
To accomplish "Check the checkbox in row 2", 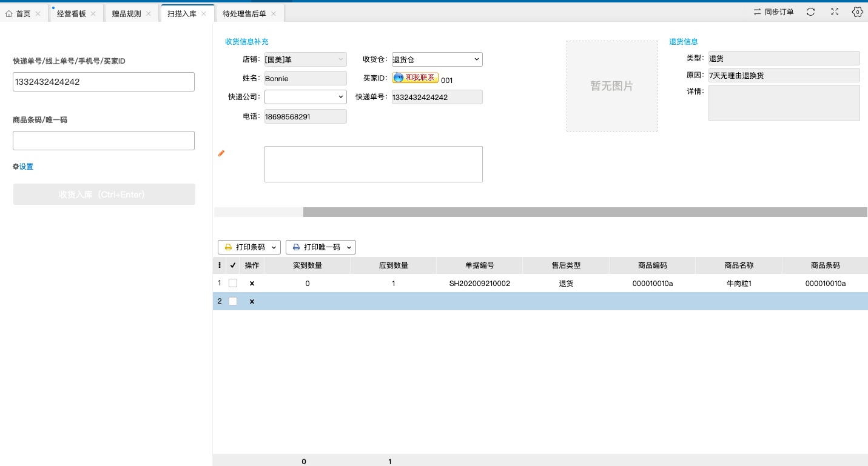I will click(233, 301).
